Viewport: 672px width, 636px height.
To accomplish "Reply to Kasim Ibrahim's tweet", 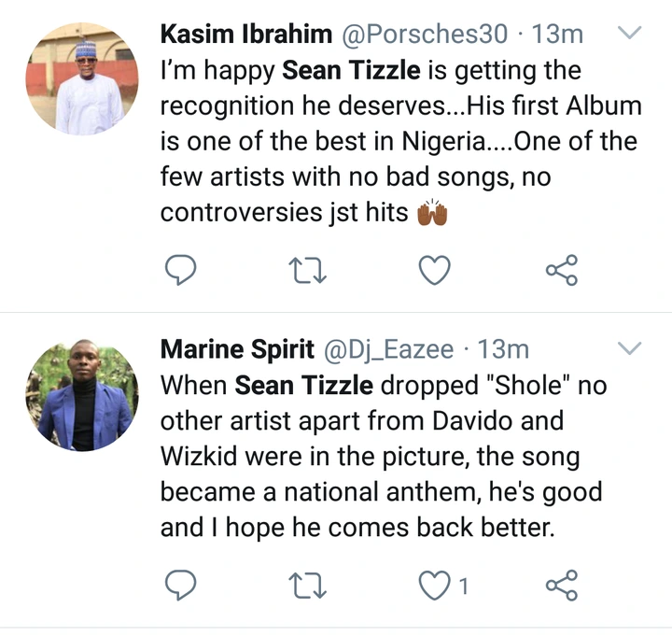I will pyautogui.click(x=179, y=271).
